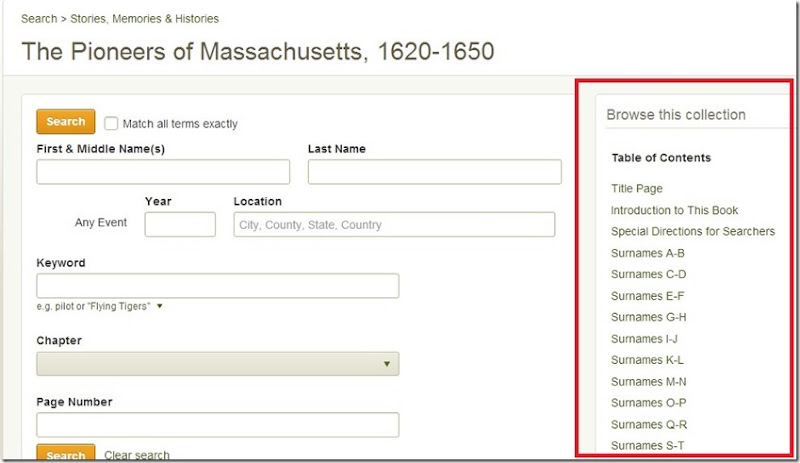Open Stories, Memories & Histories breadcrumb
The height and width of the screenshot is (463, 800).
pos(144,19)
